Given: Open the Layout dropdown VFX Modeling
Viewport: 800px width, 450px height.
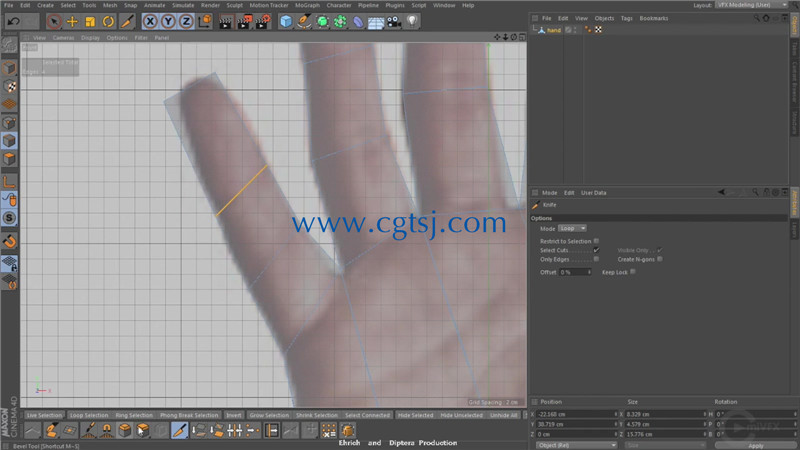Looking at the screenshot, I should tap(752, 5).
